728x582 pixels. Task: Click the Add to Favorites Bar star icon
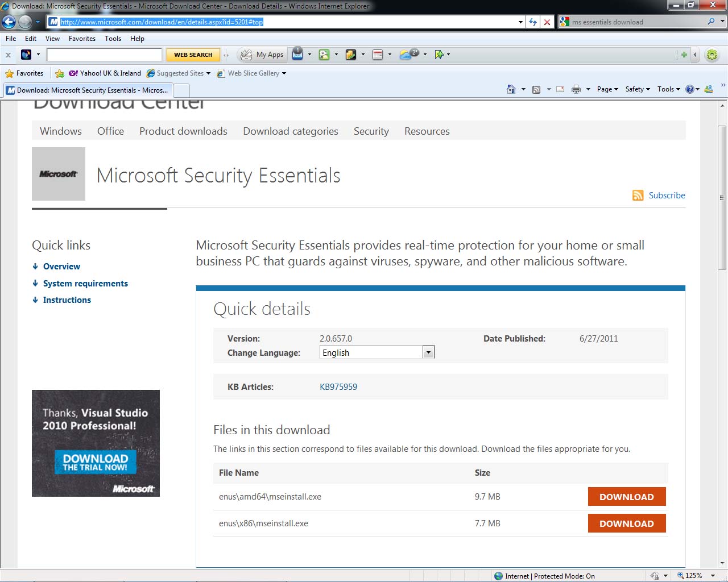click(x=60, y=73)
